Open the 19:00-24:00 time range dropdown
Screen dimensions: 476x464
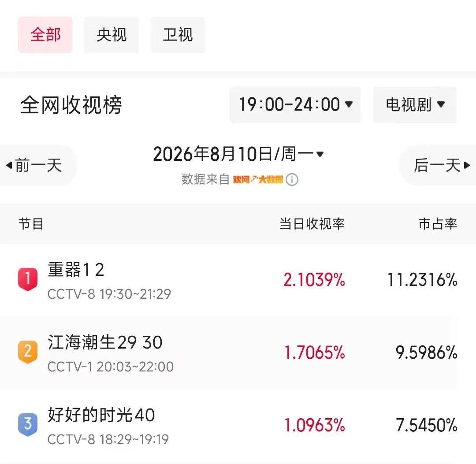(295, 105)
